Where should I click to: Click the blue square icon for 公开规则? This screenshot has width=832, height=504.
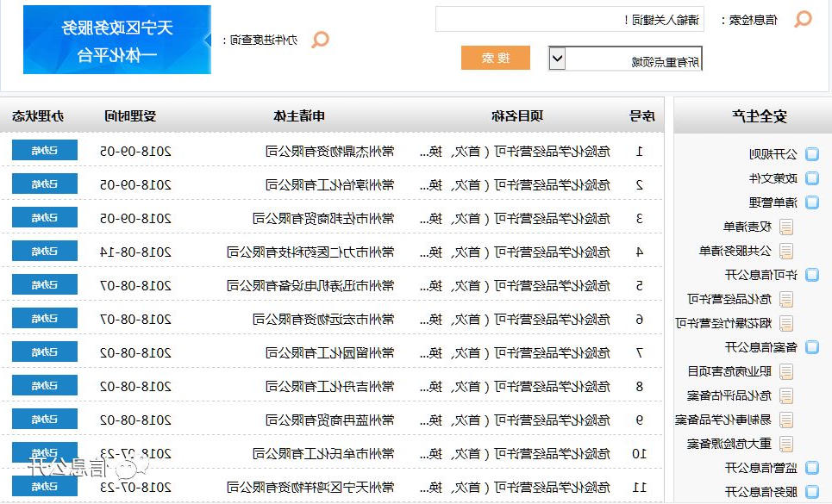click(x=812, y=154)
